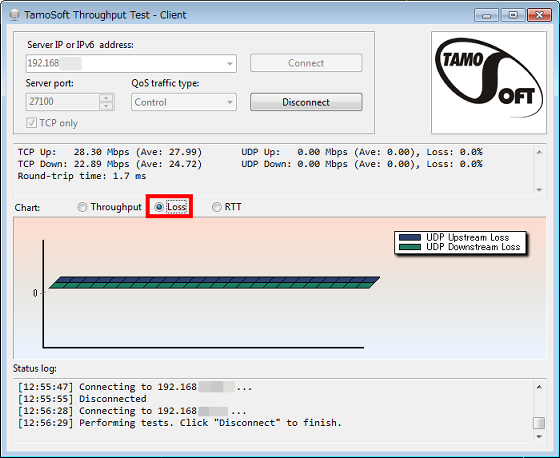The height and width of the screenshot is (458, 560).
Task: Click the TamoSoft logo image
Action: pos(489,83)
